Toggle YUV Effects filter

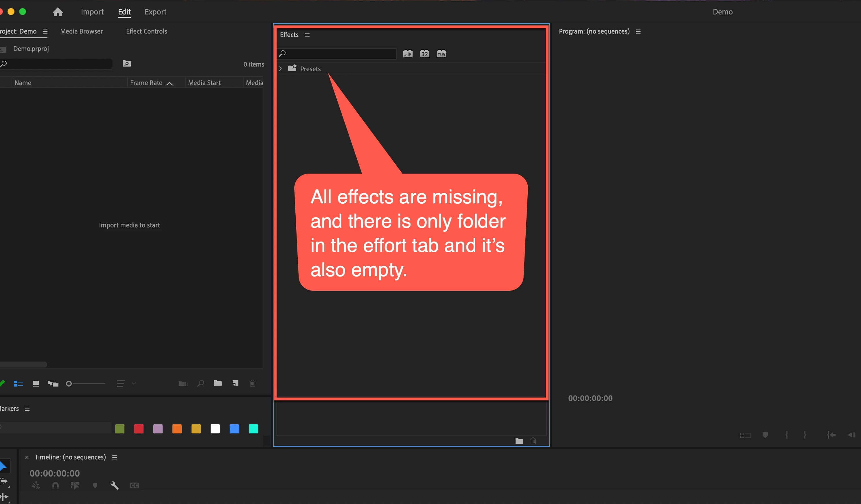[441, 54]
